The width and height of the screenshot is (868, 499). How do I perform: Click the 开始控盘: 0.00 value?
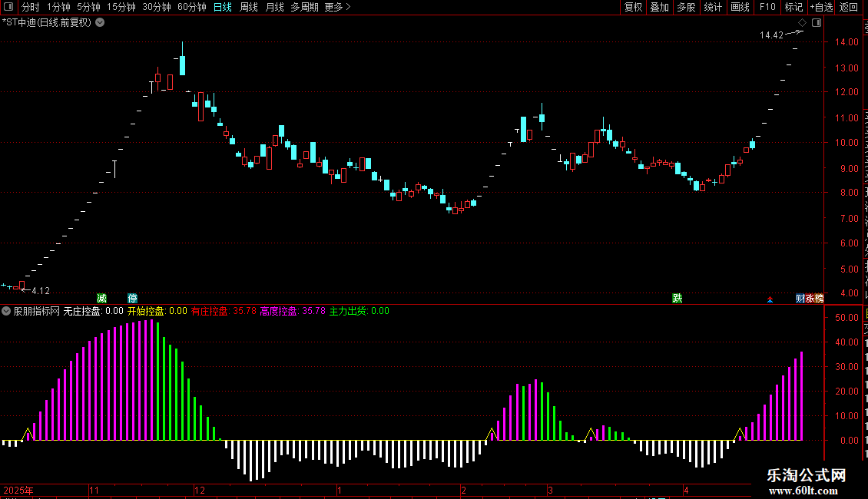point(157,311)
